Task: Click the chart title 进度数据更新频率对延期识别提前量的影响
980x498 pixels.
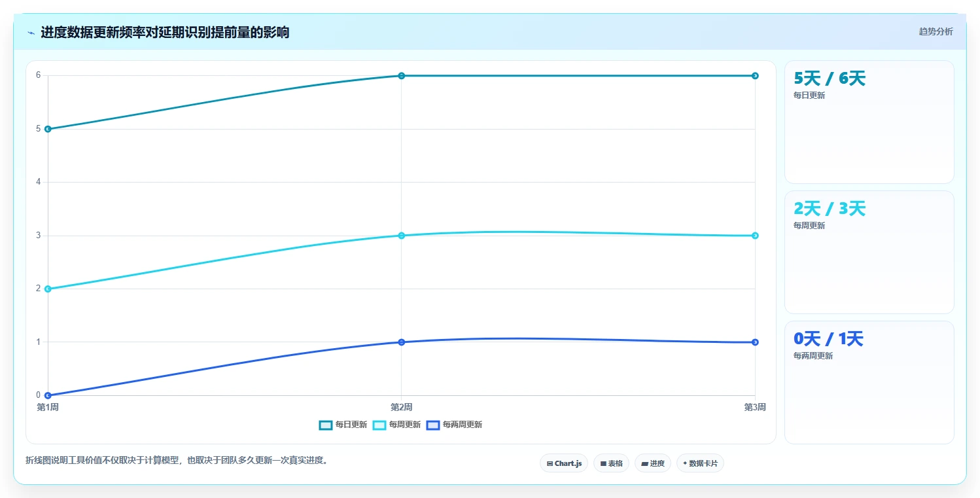Action: (165, 32)
